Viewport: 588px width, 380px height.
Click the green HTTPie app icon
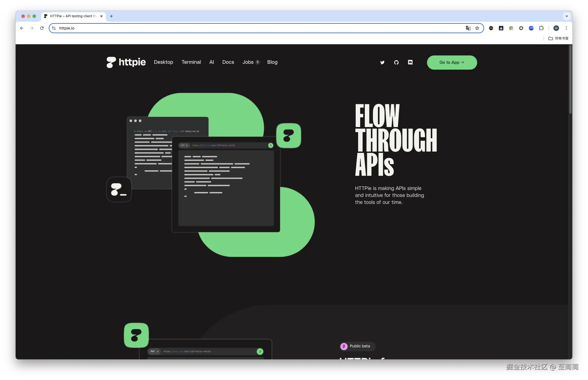289,135
